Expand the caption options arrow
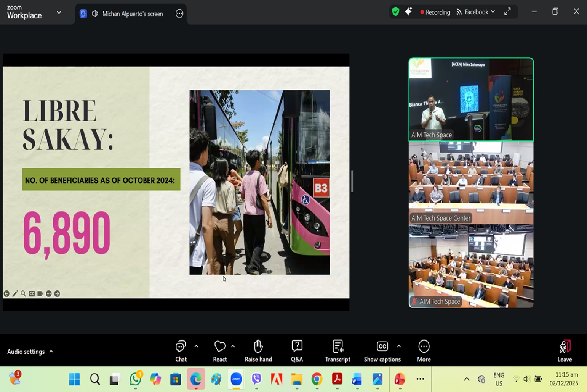This screenshot has width=587, height=392. (x=399, y=346)
